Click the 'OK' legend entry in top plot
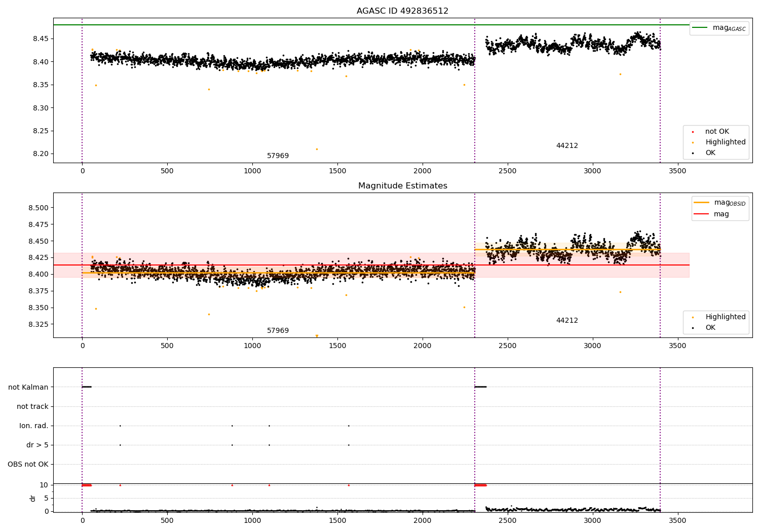The height and width of the screenshot is (532, 760). (x=704, y=153)
